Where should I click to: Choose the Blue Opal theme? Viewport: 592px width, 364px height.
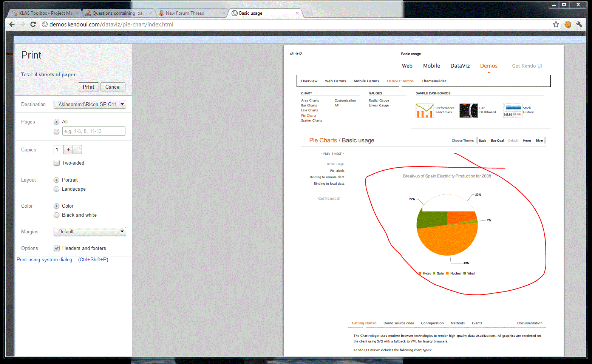coord(497,140)
